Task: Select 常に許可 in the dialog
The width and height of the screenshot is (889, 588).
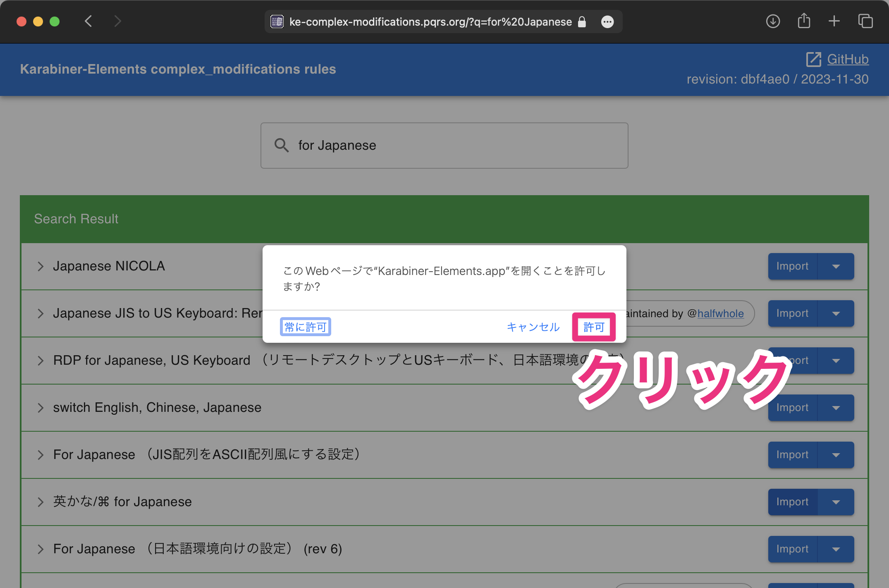Action: [x=305, y=327]
